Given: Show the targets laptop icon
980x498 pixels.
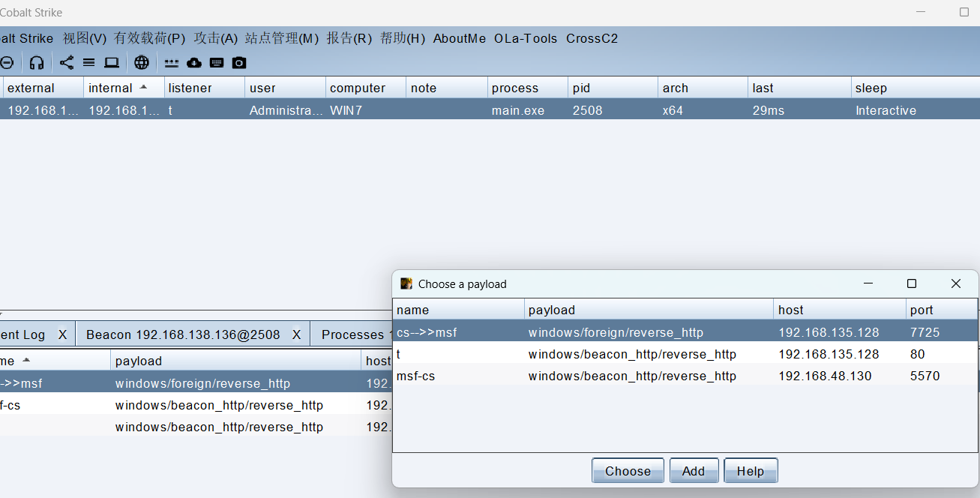Looking at the screenshot, I should pos(112,63).
